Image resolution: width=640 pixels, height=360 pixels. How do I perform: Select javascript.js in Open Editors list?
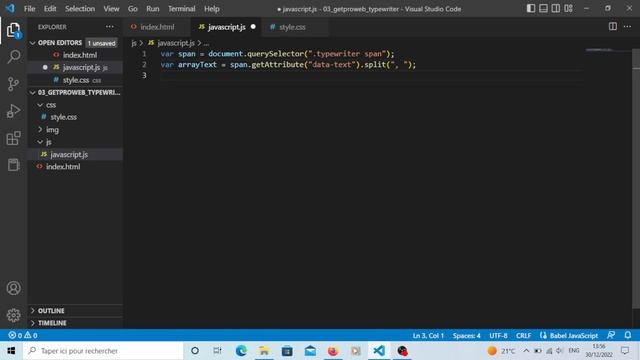[x=75, y=67]
